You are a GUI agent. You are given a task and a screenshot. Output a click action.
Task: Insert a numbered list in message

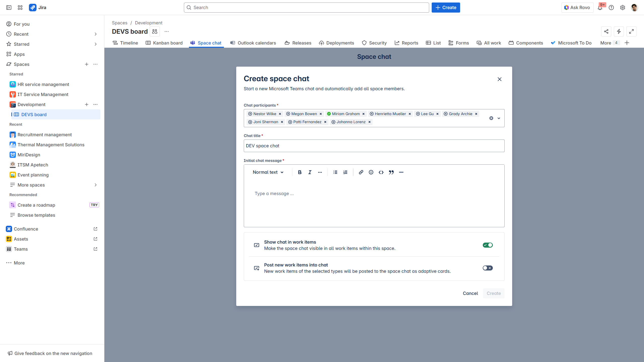pyautogui.click(x=345, y=172)
